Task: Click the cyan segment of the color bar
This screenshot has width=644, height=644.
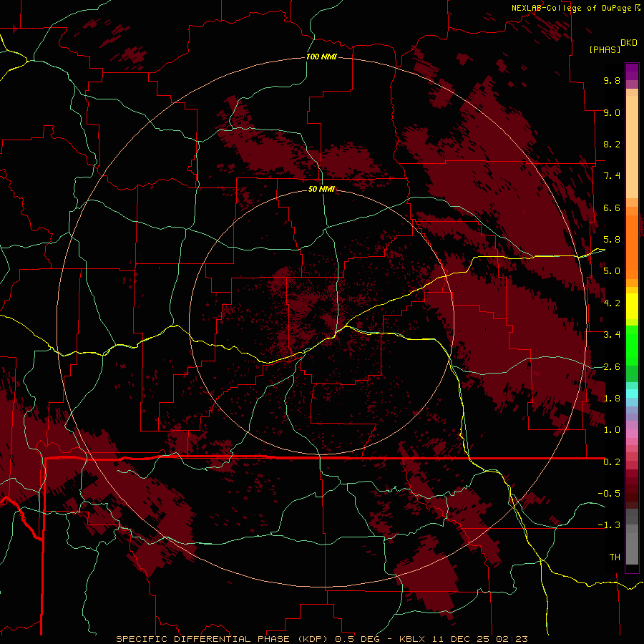Action: [632, 393]
